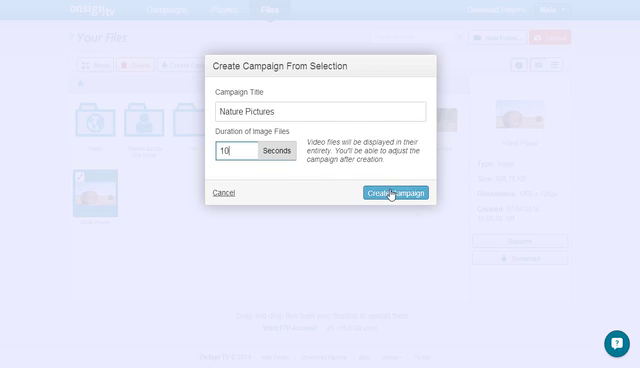Click the file info circle icon
Image resolution: width=640 pixels, height=368 pixels.
pyautogui.click(x=519, y=65)
